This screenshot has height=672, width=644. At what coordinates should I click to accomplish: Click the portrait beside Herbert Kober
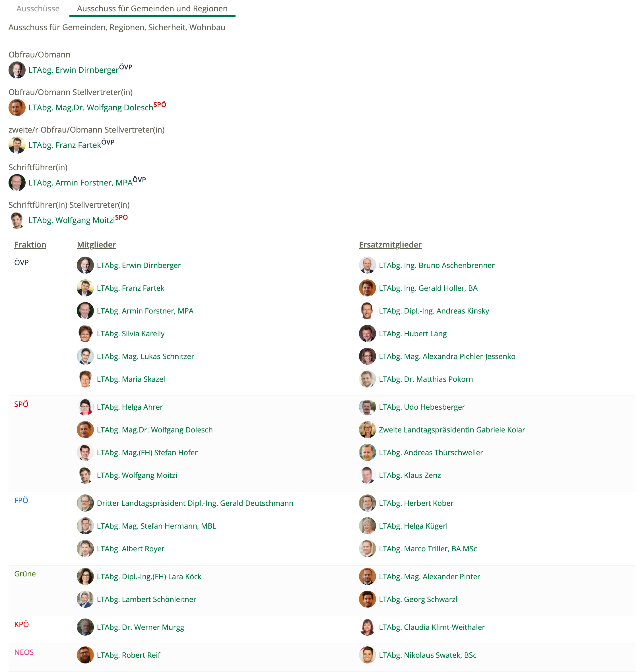coord(368,503)
